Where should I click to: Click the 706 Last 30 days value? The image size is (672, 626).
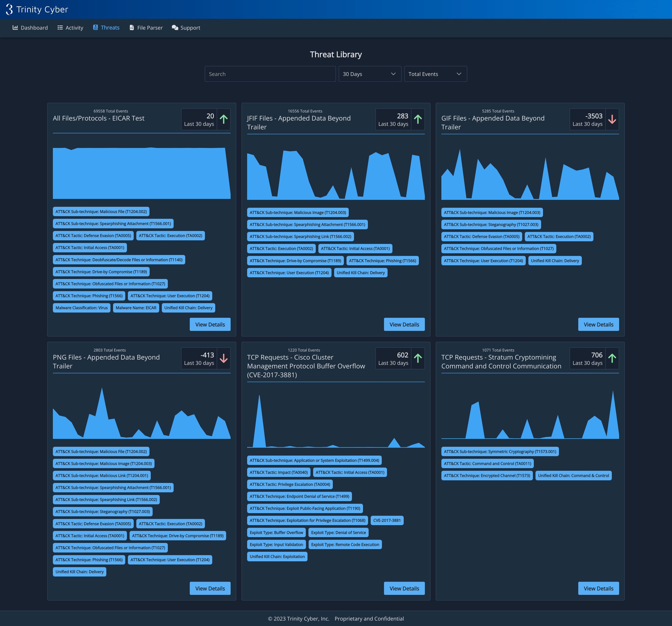(587, 358)
